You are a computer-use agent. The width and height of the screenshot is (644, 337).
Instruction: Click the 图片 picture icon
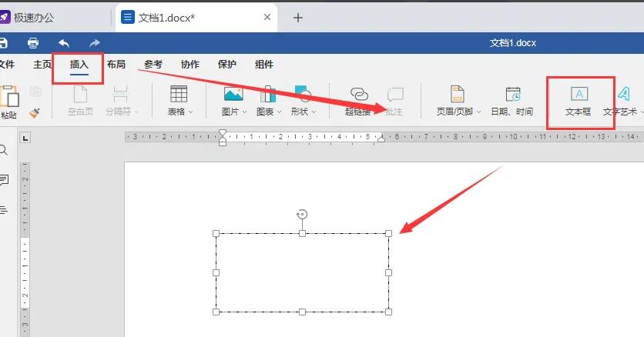point(233,94)
